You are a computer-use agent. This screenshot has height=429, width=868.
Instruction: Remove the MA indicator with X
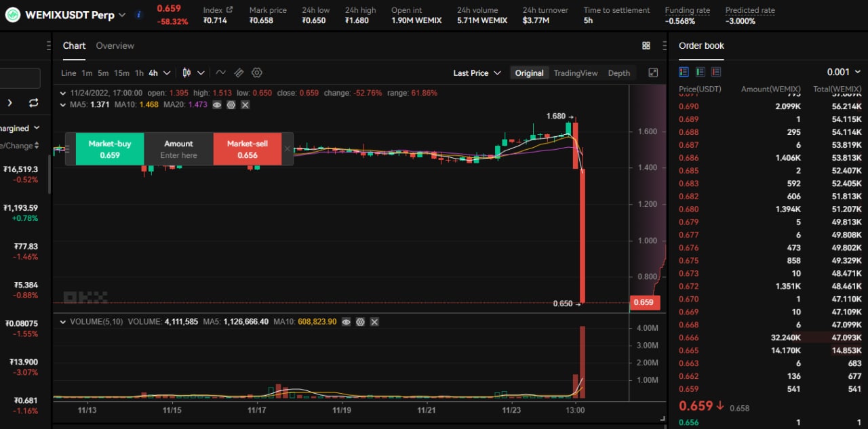point(245,105)
